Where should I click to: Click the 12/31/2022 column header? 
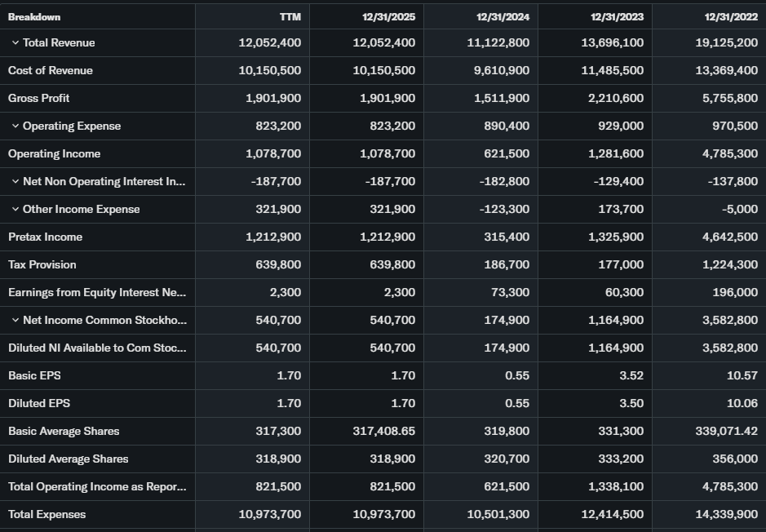tap(732, 17)
